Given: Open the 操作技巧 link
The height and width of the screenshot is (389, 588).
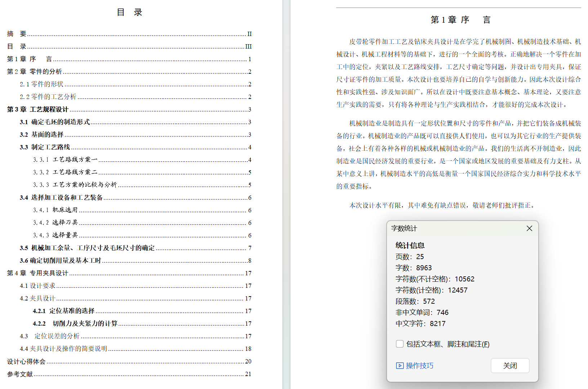Looking at the screenshot, I should click(x=419, y=366).
